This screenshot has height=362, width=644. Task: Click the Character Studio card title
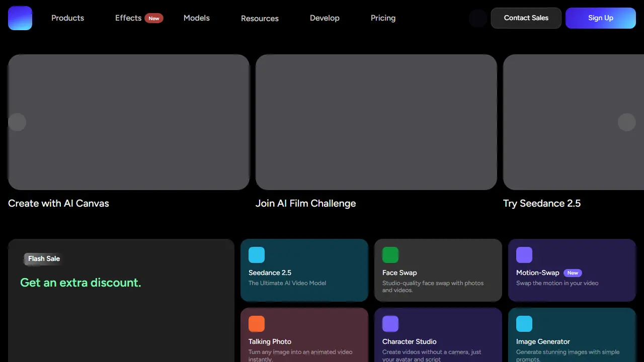pyautogui.click(x=409, y=341)
